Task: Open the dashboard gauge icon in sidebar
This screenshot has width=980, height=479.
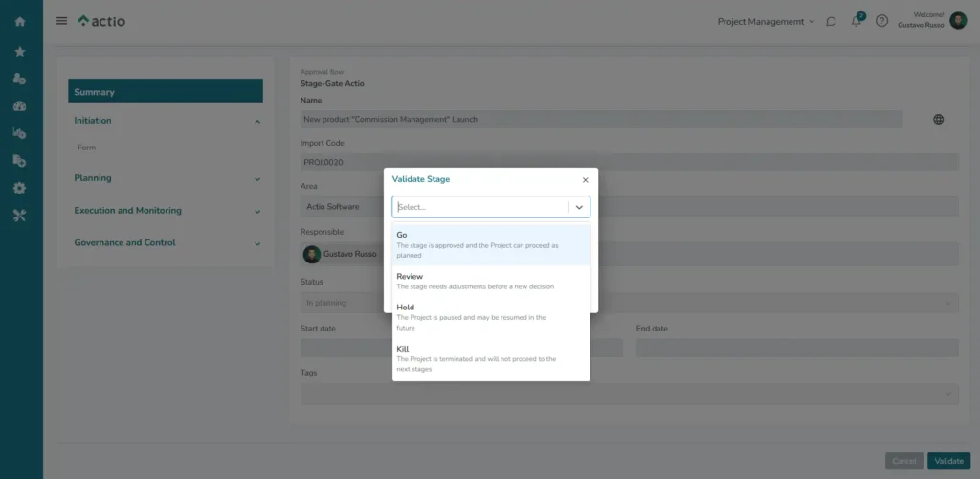Action: (x=20, y=106)
